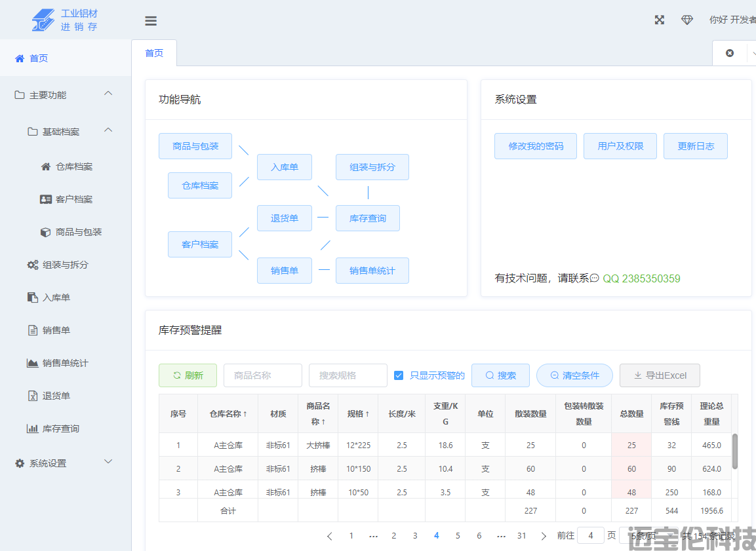Image resolution: width=756 pixels, height=551 pixels.
Task: Click the diamond icon in header
Action: click(686, 20)
